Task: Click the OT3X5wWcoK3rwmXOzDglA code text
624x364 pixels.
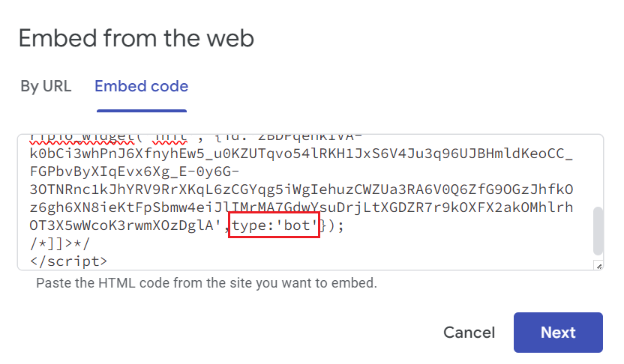Action: pyautogui.click(x=121, y=225)
